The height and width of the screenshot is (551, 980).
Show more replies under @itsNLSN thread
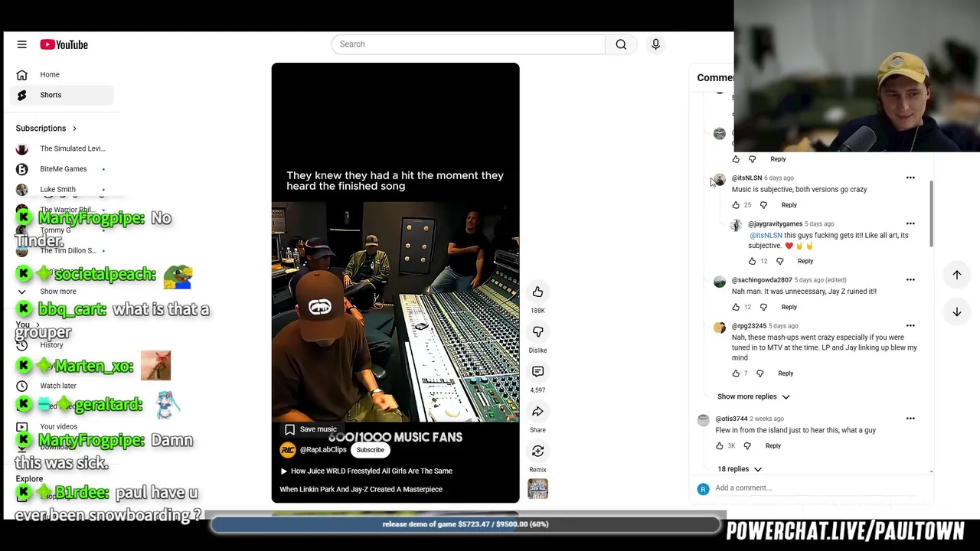[753, 396]
